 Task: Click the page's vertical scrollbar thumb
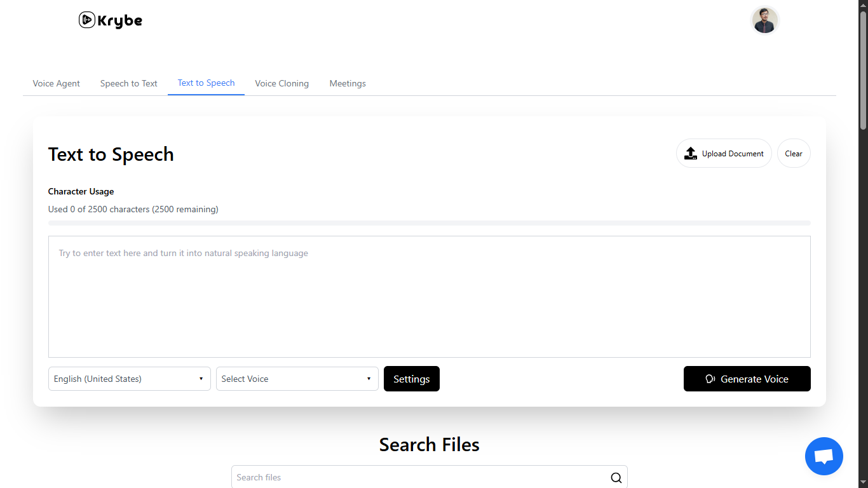[x=863, y=70]
